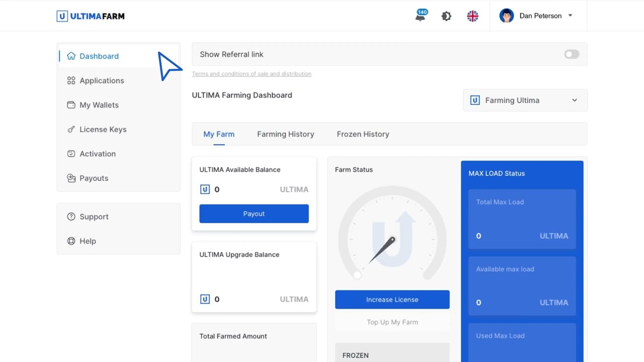The height and width of the screenshot is (362, 644).
Task: Click the Support question mark icon
Action: click(x=71, y=217)
